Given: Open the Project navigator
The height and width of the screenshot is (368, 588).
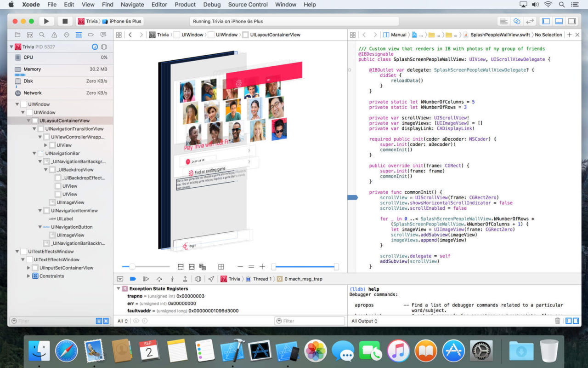Looking at the screenshot, I should tap(17, 34).
